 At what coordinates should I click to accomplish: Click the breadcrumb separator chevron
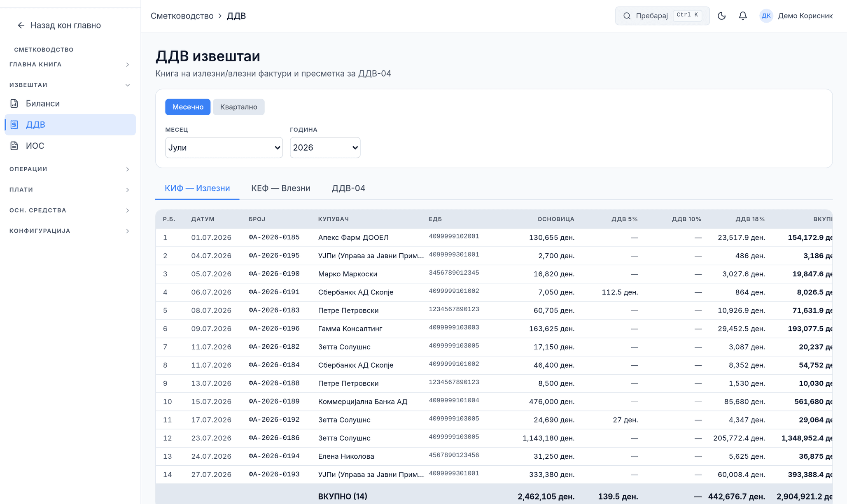220,16
